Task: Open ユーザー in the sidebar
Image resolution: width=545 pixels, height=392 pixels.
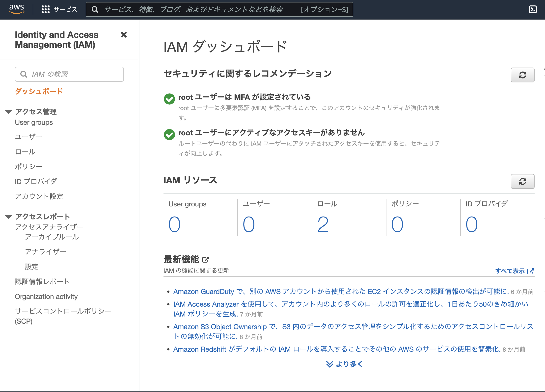Action: coord(28,137)
